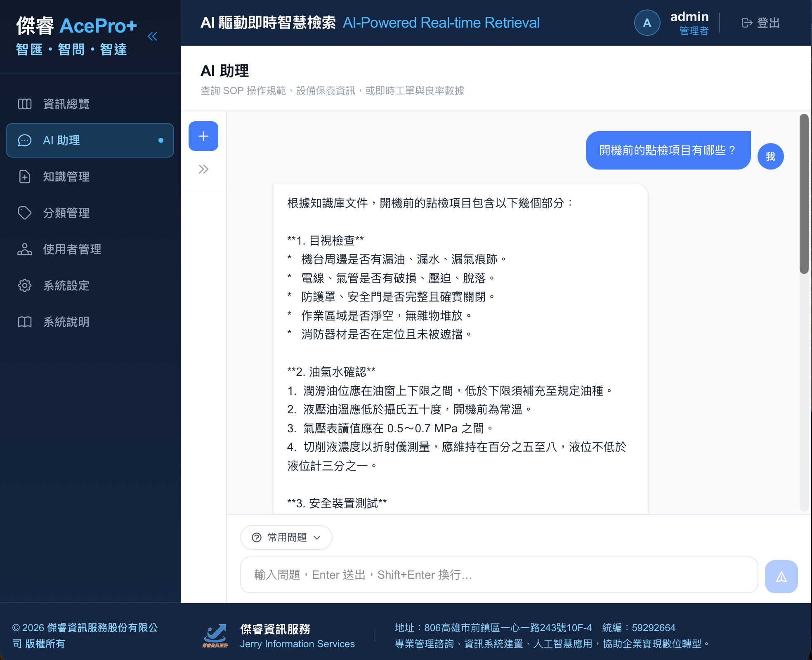The height and width of the screenshot is (660, 812).
Task: Click the logout icon next to 登出
Action: point(747,23)
